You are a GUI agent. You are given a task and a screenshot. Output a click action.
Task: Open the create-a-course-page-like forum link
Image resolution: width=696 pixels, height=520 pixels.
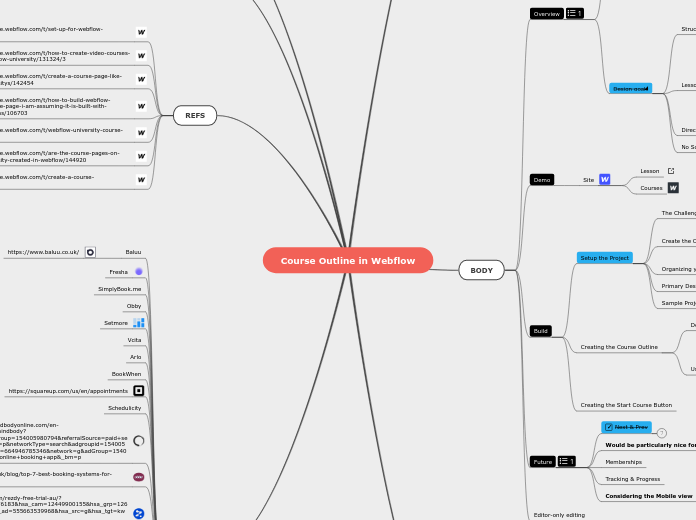pos(60,79)
